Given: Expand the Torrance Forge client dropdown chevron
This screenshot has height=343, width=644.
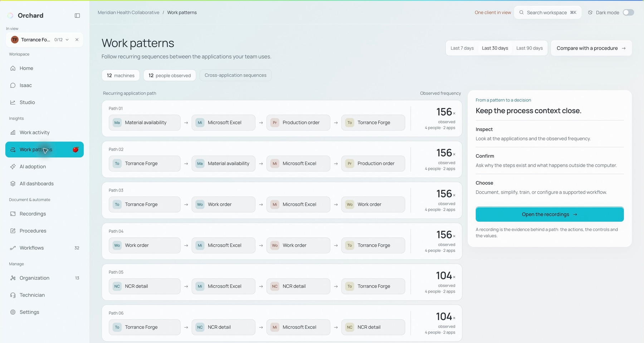Looking at the screenshot, I should (67, 40).
